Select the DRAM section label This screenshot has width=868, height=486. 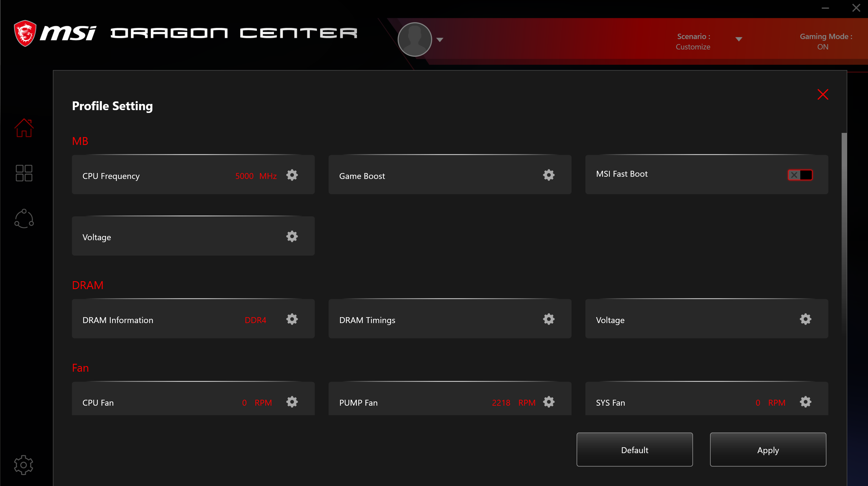87,285
